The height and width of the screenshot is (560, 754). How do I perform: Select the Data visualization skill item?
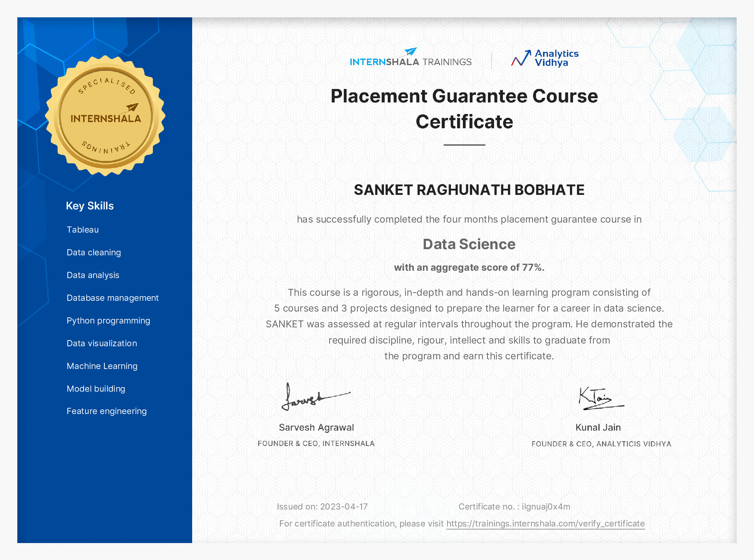pyautogui.click(x=102, y=343)
